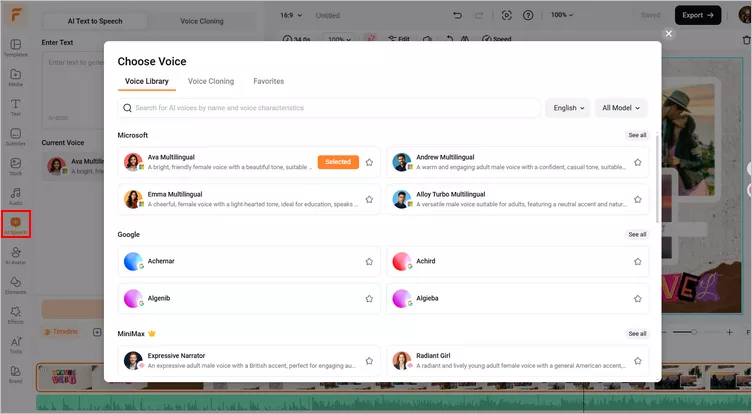Select the AI Text to Speech tab
The width and height of the screenshot is (752, 414).
(x=95, y=21)
